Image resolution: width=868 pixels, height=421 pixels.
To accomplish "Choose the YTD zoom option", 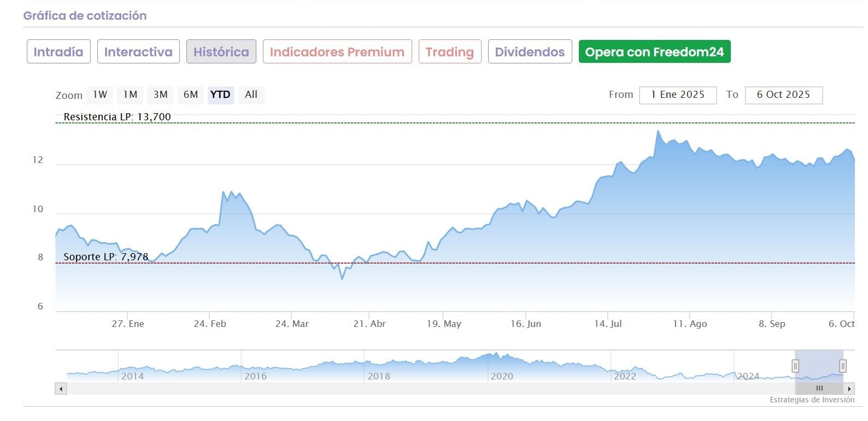I will tap(220, 95).
